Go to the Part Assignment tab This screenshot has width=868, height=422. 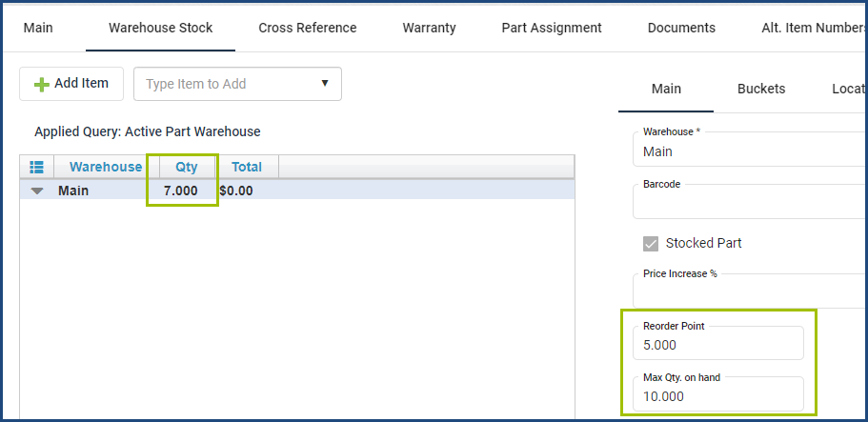click(x=552, y=28)
